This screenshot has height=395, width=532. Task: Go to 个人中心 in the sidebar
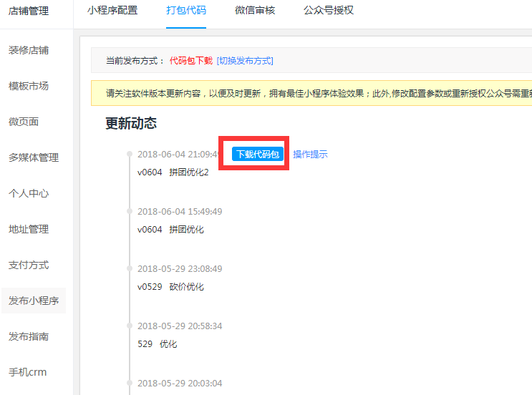29,193
